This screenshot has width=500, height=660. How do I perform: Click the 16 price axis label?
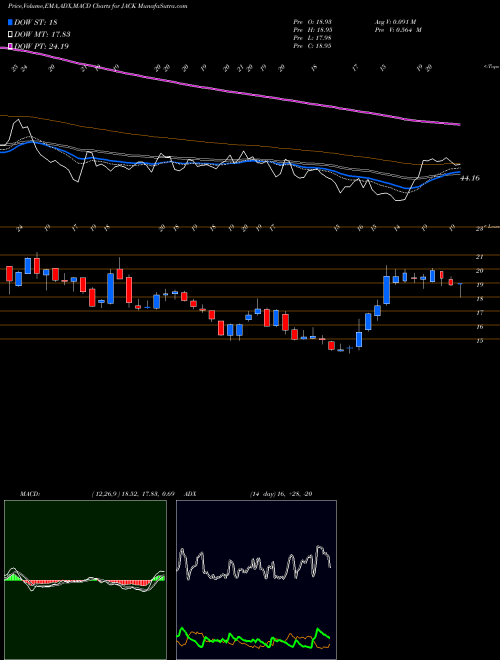point(479,327)
